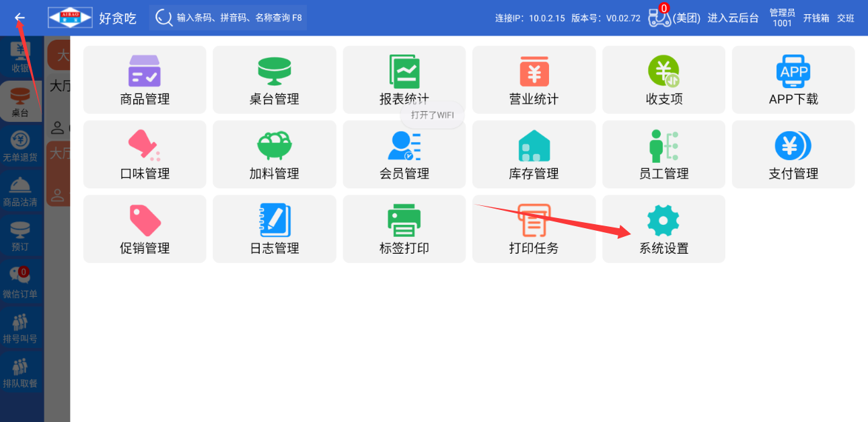Open 促销管理 promotion management tile

[x=144, y=229]
